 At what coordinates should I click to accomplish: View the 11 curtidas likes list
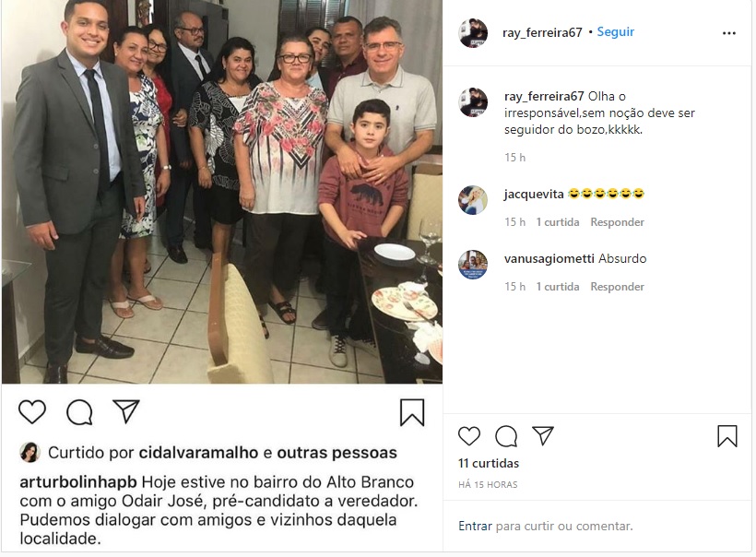[489, 464]
